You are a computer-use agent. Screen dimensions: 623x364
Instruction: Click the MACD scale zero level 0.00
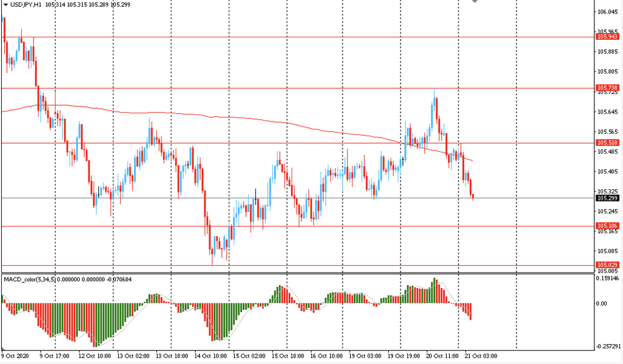pyautogui.click(x=602, y=304)
